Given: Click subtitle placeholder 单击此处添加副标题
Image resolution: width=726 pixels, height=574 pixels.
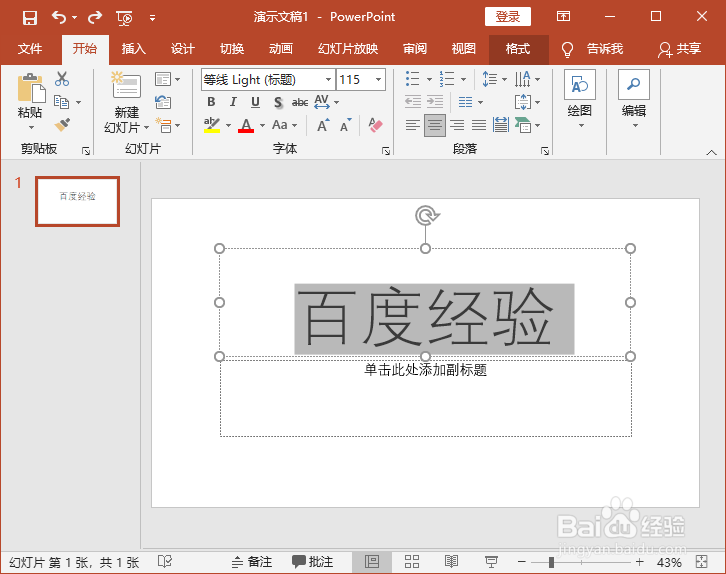Looking at the screenshot, I should 426,369.
